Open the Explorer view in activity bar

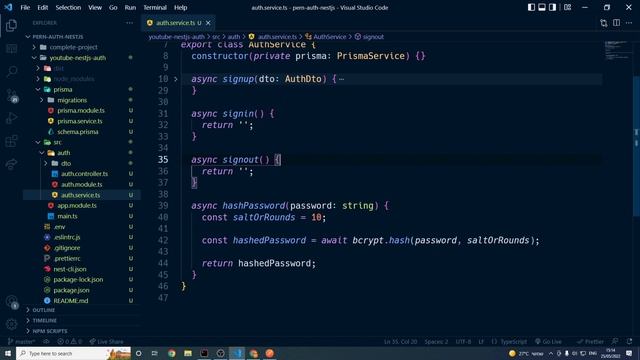pyautogui.click(x=11, y=26)
